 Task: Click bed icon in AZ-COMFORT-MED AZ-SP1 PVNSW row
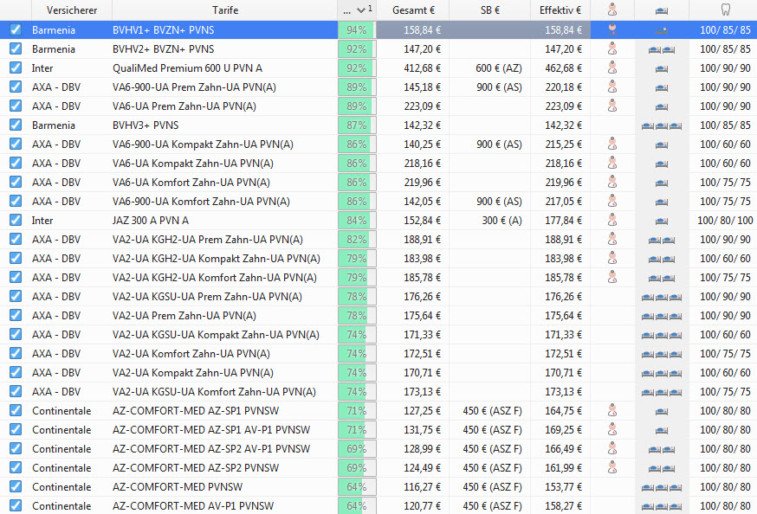click(661, 412)
